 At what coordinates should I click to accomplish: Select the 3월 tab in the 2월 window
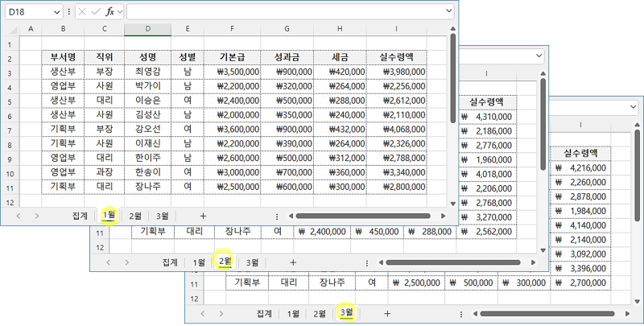click(253, 262)
